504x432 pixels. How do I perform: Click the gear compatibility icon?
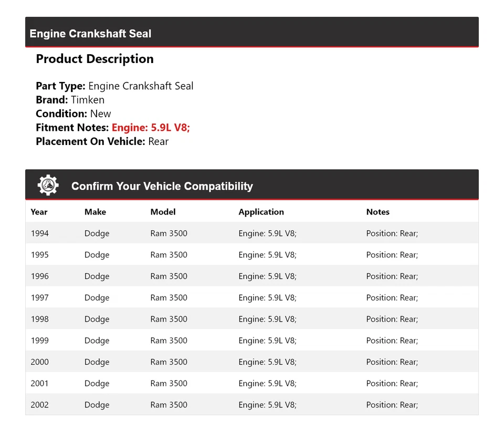click(x=48, y=186)
